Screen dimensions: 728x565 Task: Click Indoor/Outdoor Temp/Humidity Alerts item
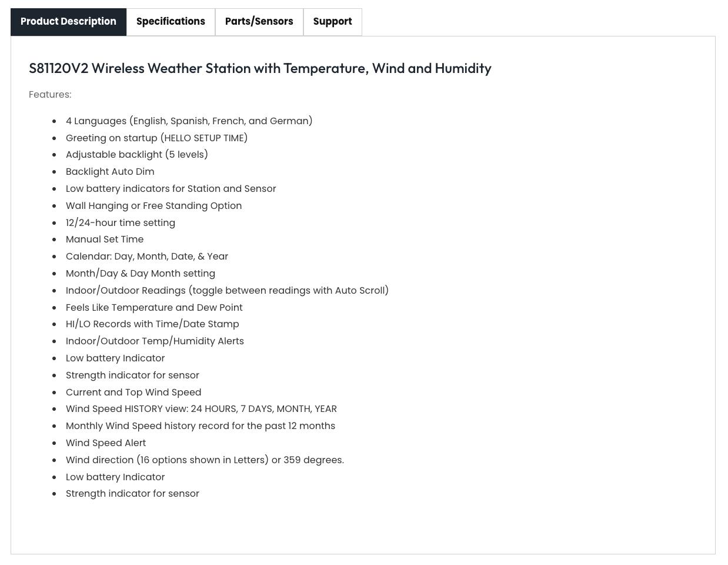coord(155,341)
